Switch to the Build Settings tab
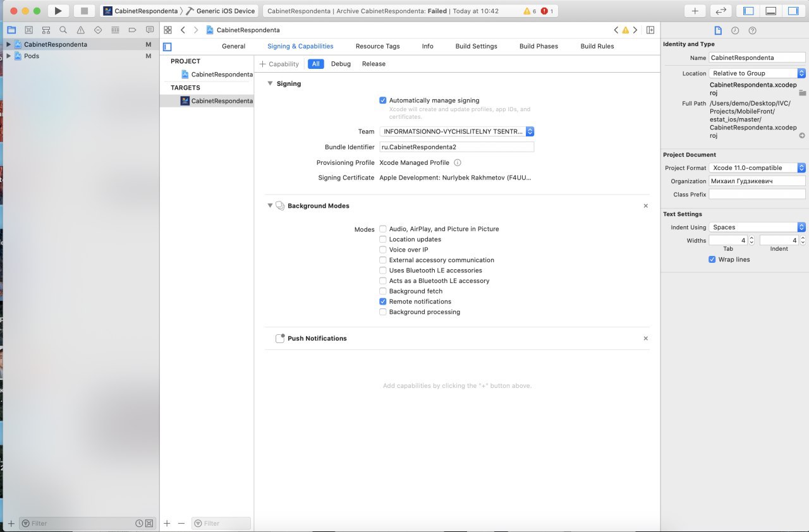 [x=476, y=46]
